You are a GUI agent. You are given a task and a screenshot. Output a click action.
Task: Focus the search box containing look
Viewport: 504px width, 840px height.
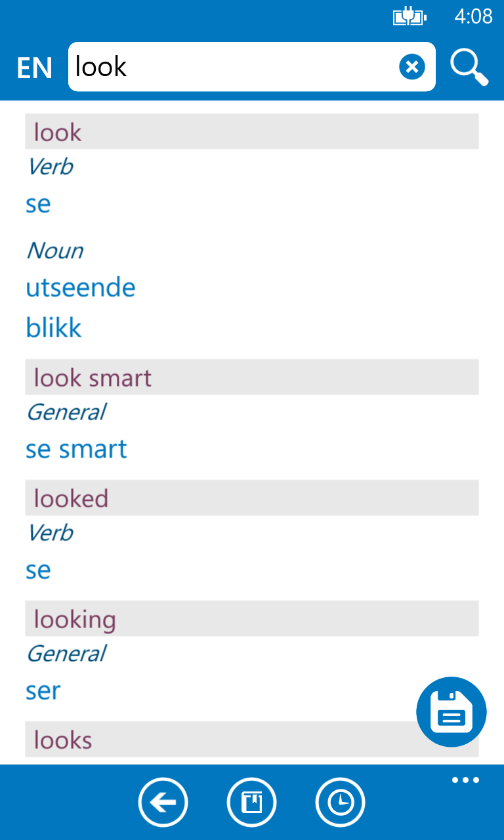click(252, 67)
